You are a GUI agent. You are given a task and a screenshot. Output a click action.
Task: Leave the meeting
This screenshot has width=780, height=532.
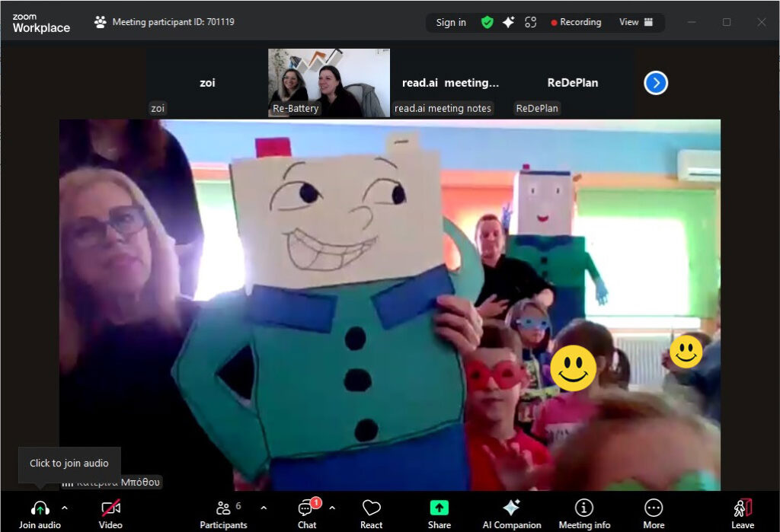point(742,513)
